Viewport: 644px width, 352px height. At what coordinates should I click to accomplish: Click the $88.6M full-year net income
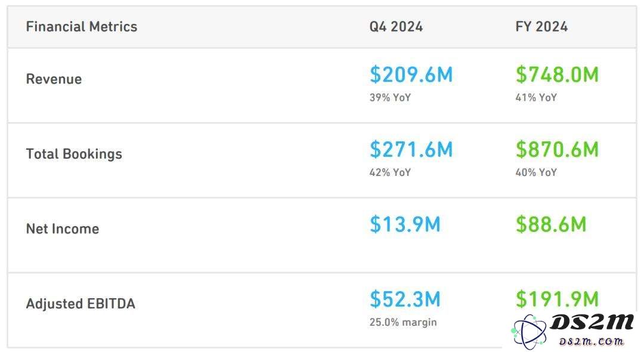[x=551, y=224]
